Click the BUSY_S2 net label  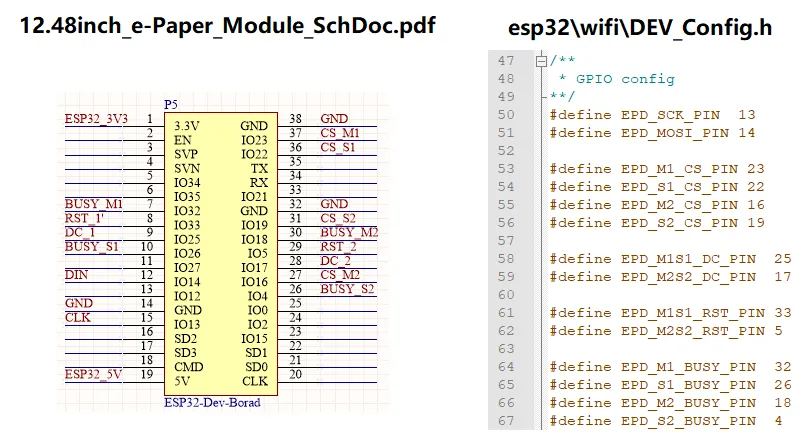tap(347, 289)
